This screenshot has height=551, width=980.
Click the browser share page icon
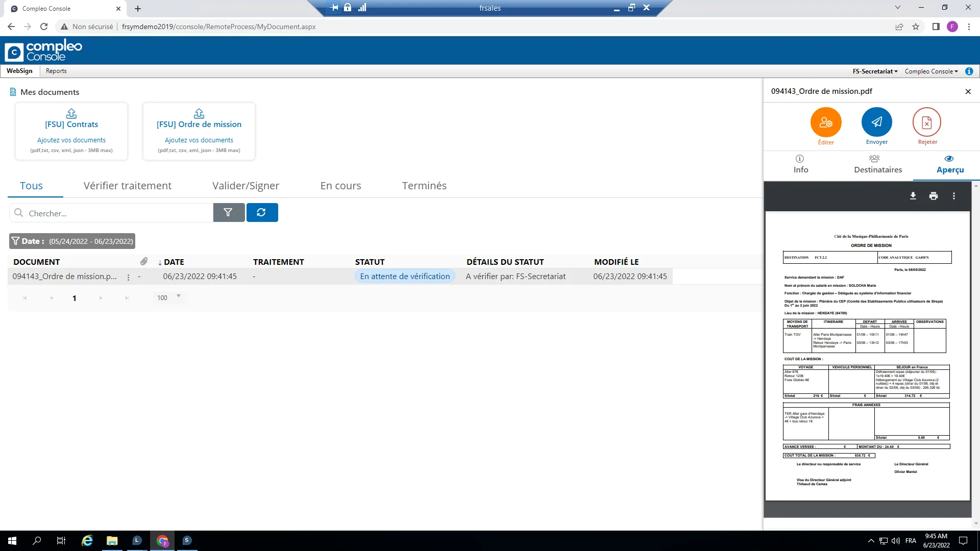tap(899, 27)
